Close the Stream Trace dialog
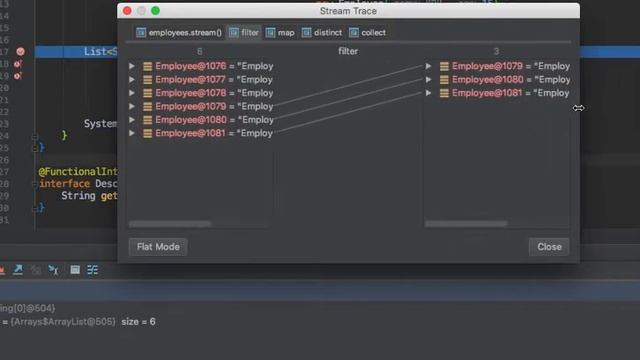This screenshot has height=360, width=640. (x=549, y=247)
